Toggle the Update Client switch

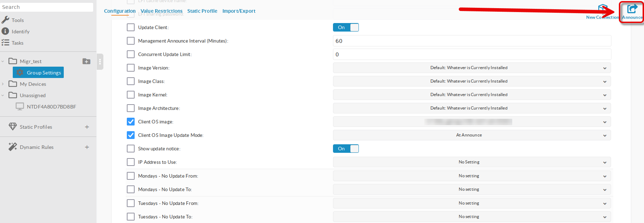346,27
